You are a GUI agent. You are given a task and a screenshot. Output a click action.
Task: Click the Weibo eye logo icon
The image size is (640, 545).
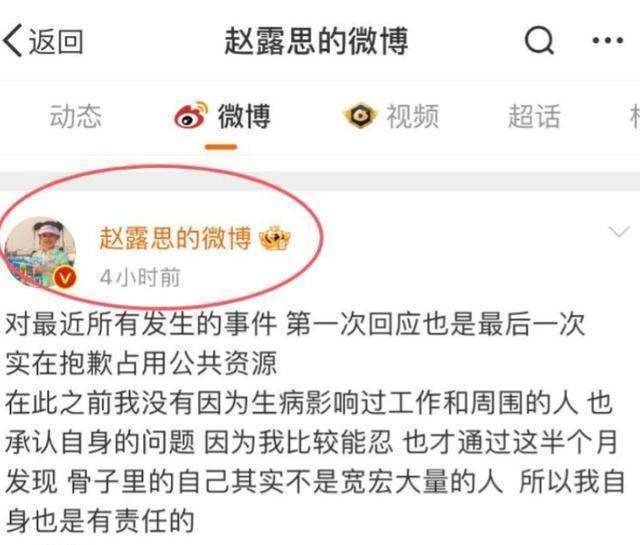click(191, 116)
